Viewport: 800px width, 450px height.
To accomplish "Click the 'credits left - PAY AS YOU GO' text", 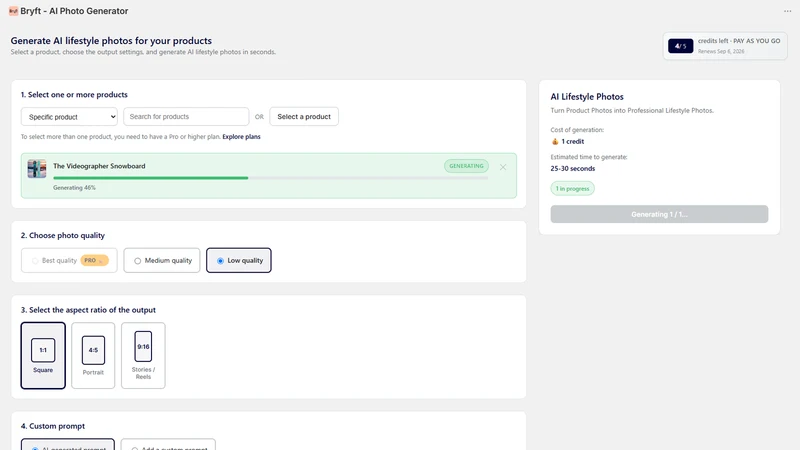I will [x=739, y=41].
